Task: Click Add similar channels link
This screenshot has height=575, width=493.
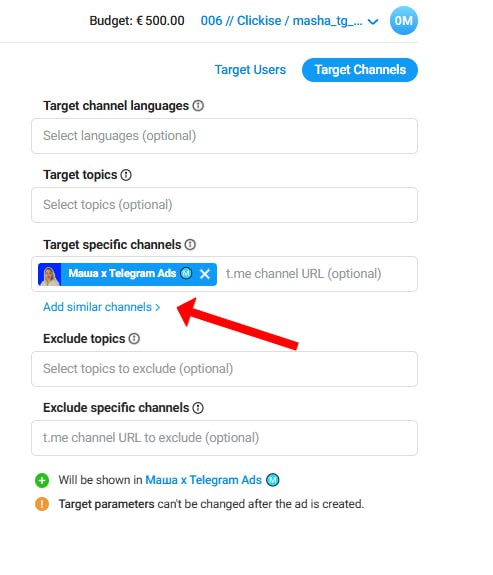Action: (102, 307)
